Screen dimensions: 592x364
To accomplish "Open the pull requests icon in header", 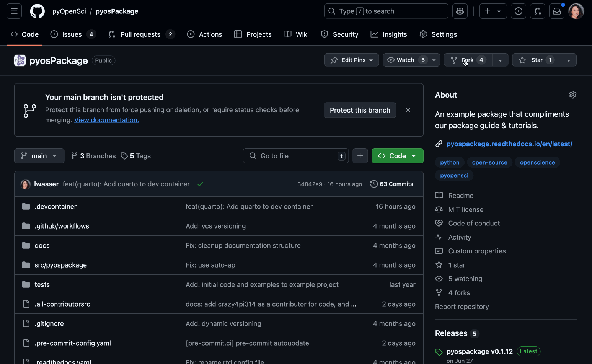I will 538,11.
